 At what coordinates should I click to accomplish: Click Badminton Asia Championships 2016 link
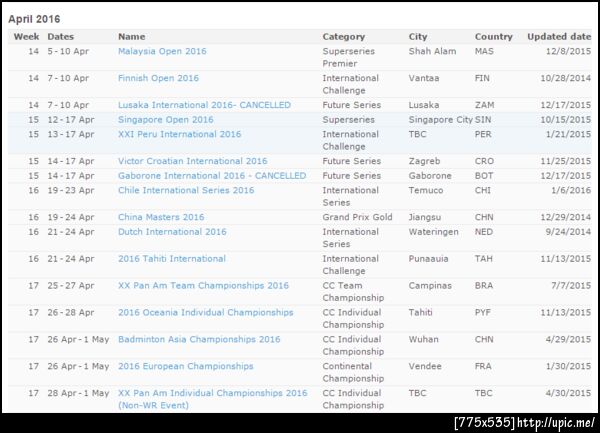click(199, 340)
